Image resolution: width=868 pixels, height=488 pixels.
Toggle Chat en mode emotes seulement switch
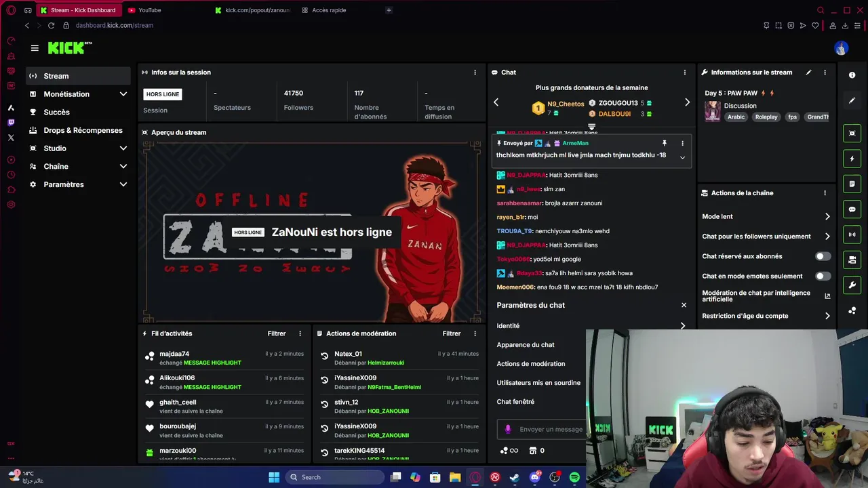pos(823,276)
